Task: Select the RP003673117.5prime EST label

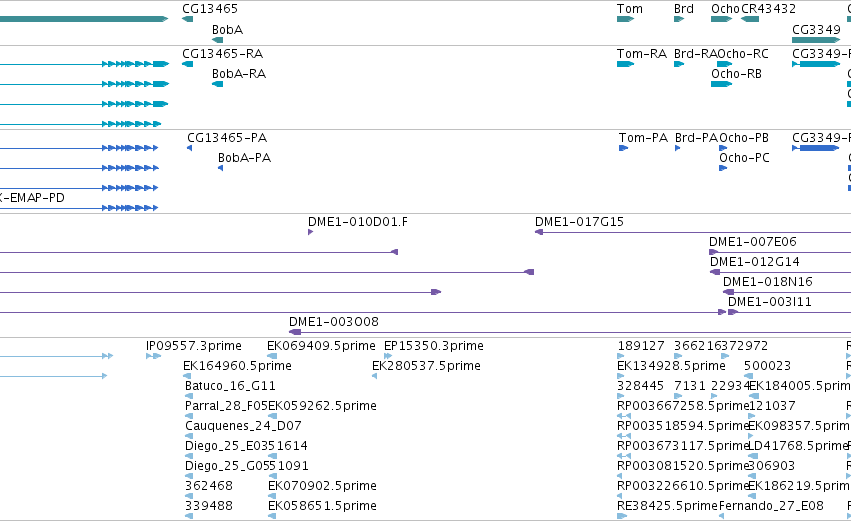Action: click(x=683, y=447)
